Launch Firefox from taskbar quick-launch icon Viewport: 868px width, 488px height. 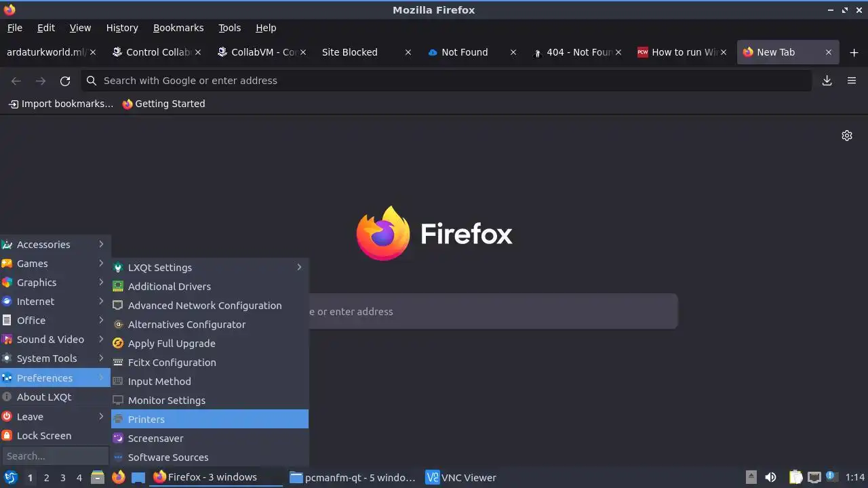pyautogui.click(x=118, y=477)
